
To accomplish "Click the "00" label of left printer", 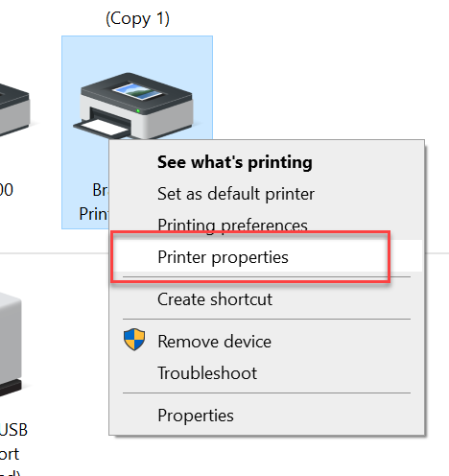I will click(x=7, y=190).
